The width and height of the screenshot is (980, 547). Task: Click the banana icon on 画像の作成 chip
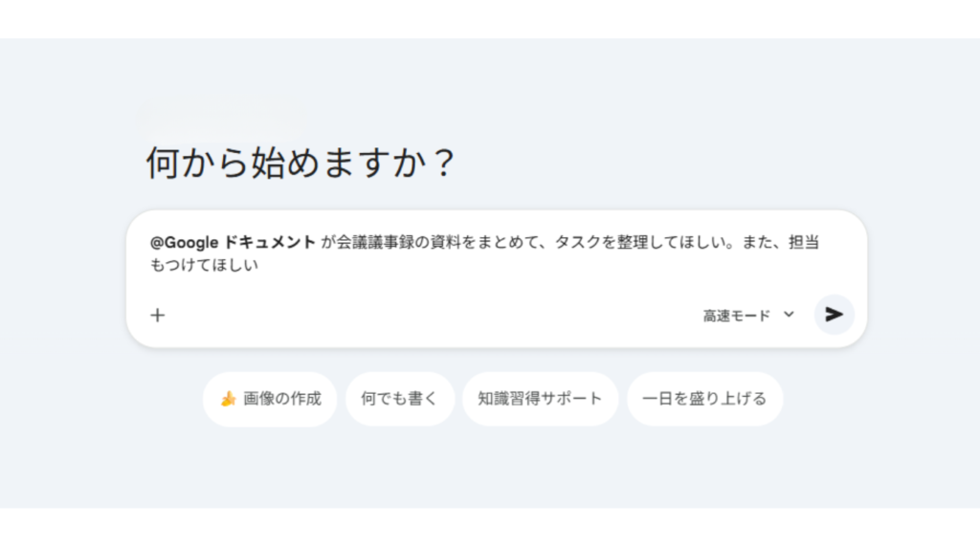pyautogui.click(x=228, y=399)
